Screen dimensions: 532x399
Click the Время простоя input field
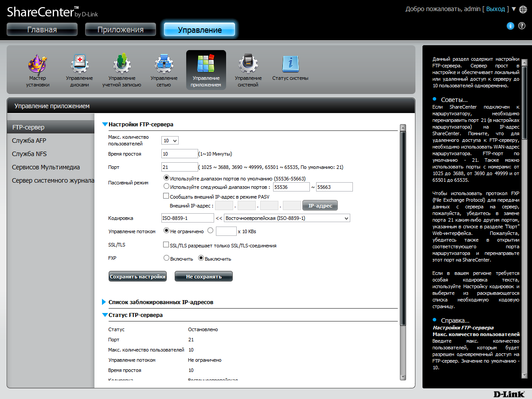(x=180, y=154)
